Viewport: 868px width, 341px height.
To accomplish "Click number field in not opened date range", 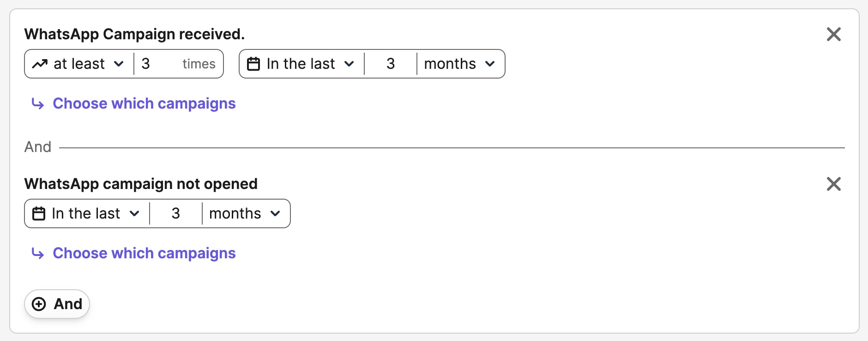I will coord(176,213).
